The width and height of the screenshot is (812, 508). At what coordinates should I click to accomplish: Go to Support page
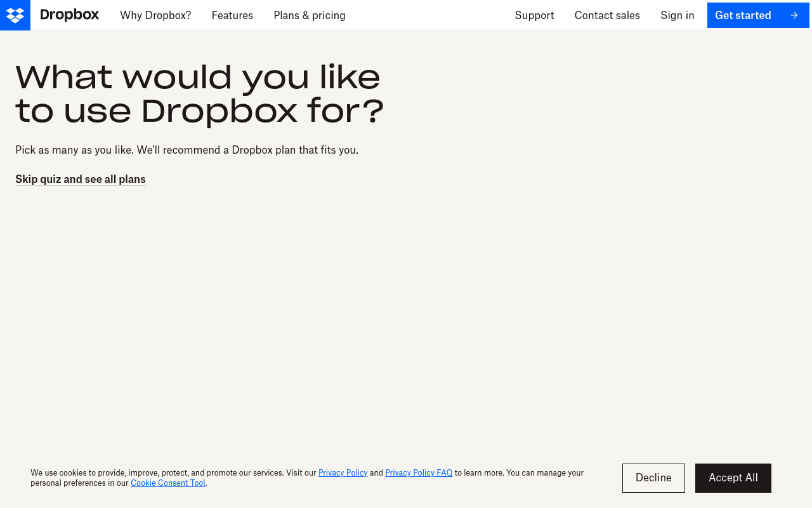point(534,15)
